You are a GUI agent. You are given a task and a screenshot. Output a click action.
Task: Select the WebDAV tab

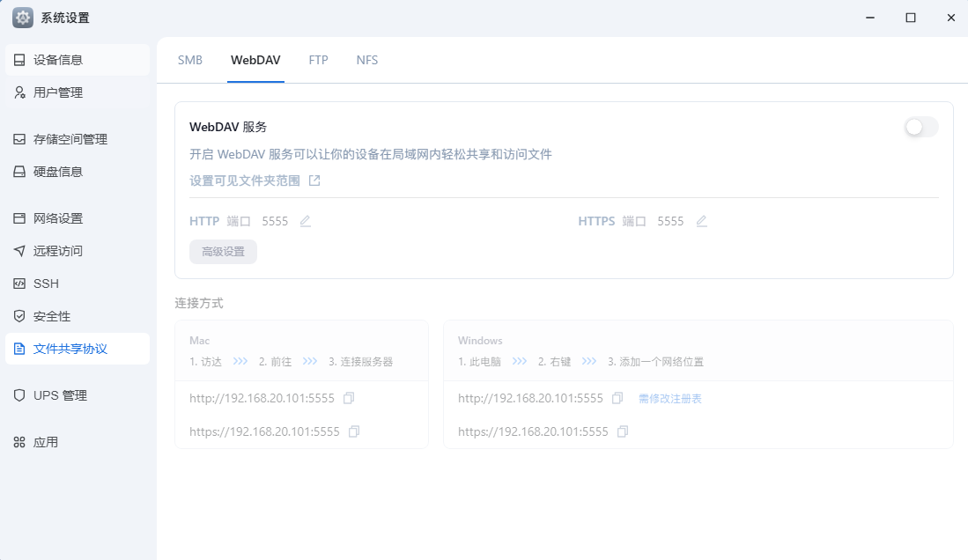[x=255, y=60]
